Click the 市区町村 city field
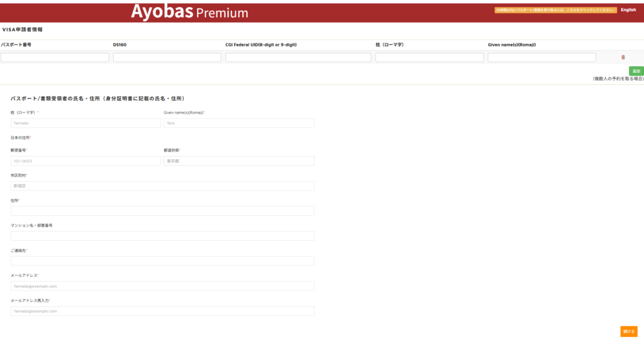The image size is (644, 339). pyautogui.click(x=162, y=186)
